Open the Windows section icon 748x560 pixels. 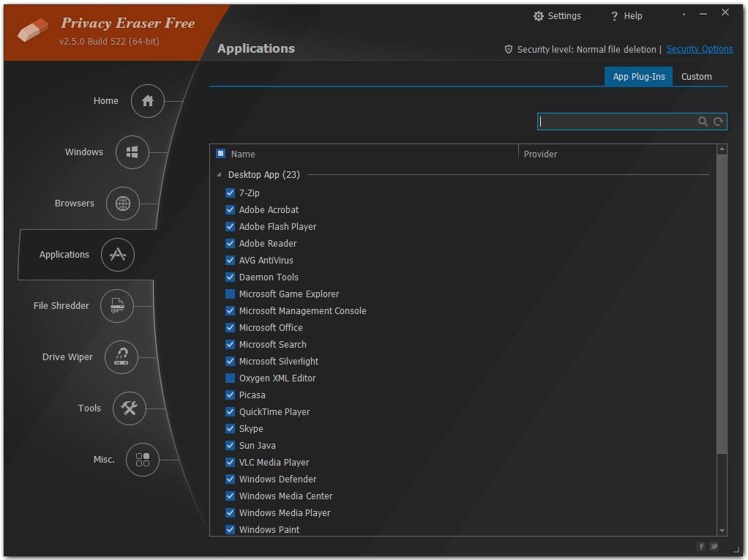[x=132, y=152]
